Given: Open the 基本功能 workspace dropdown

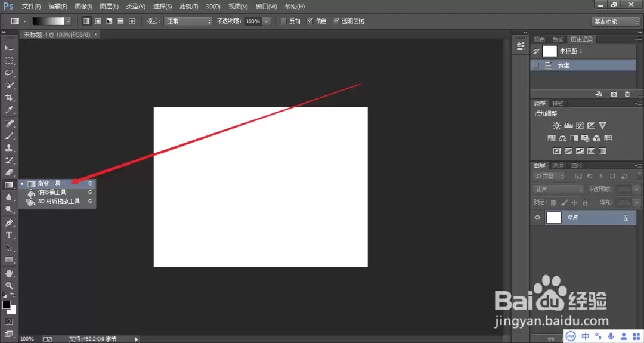Looking at the screenshot, I should (615, 21).
